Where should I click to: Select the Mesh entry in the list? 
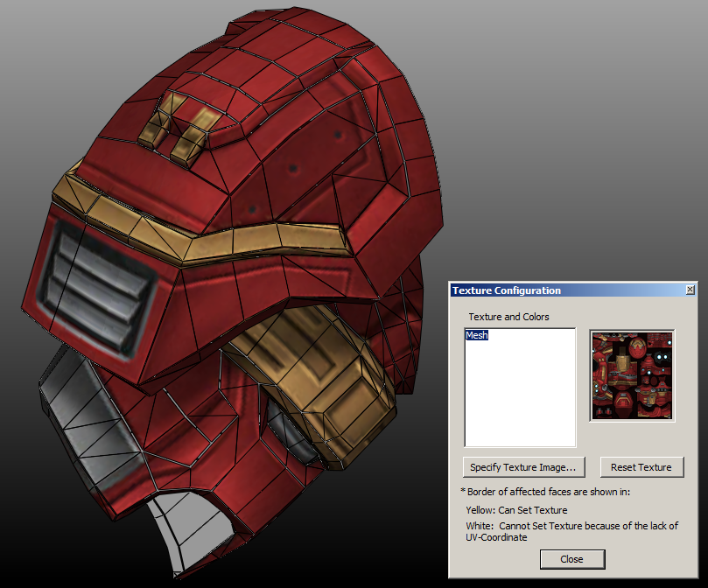477,335
